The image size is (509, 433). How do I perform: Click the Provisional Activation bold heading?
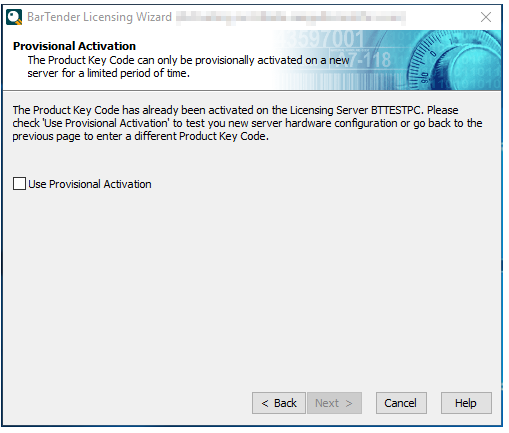pos(74,46)
